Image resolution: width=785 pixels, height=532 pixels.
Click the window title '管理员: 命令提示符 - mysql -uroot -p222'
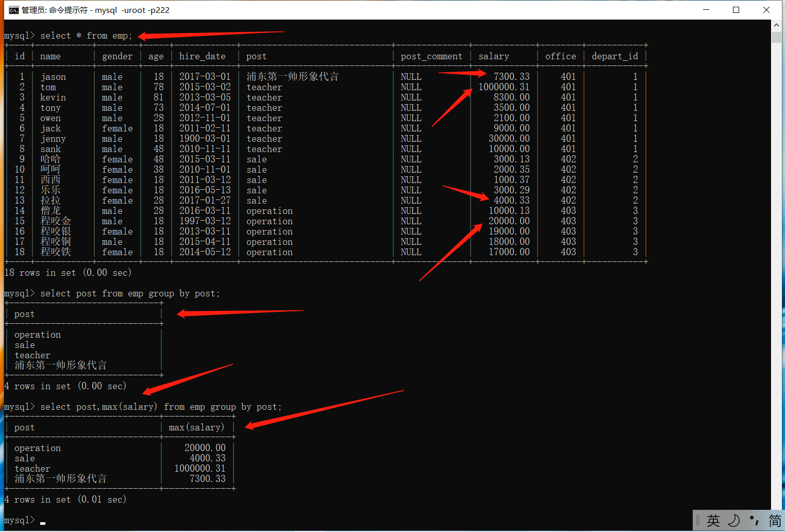point(95,10)
